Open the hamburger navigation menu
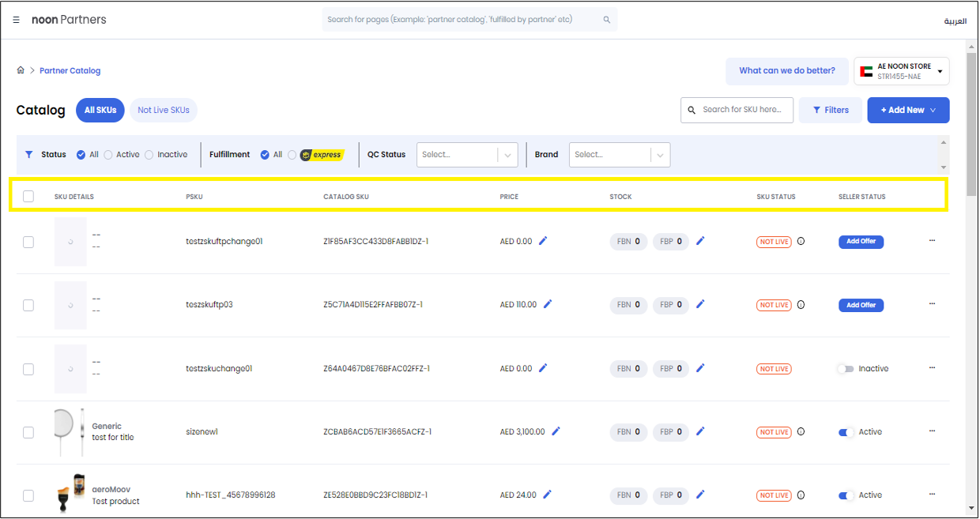980x519 pixels. click(x=16, y=20)
